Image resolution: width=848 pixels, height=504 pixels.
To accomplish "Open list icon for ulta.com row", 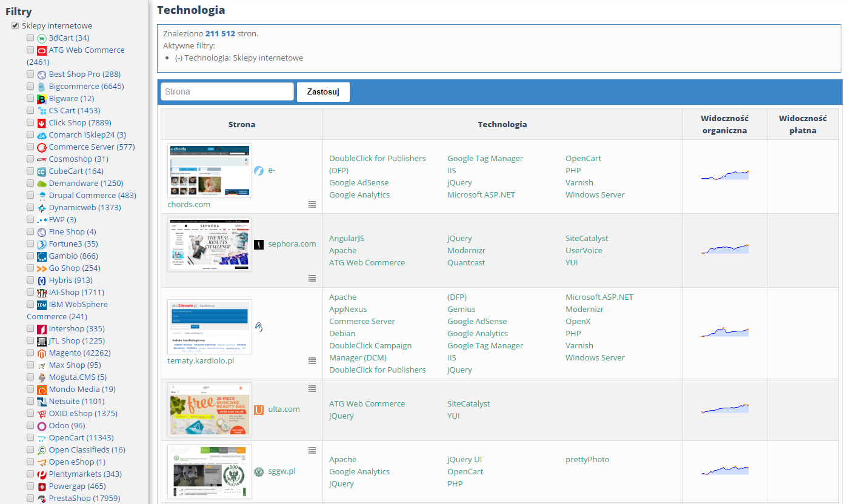I will coord(312,388).
